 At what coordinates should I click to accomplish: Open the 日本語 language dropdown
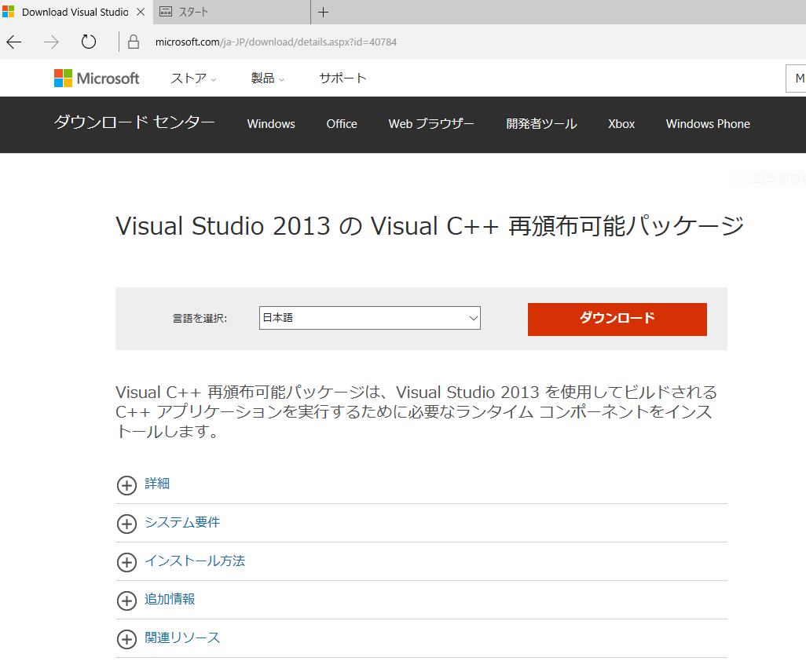click(369, 318)
